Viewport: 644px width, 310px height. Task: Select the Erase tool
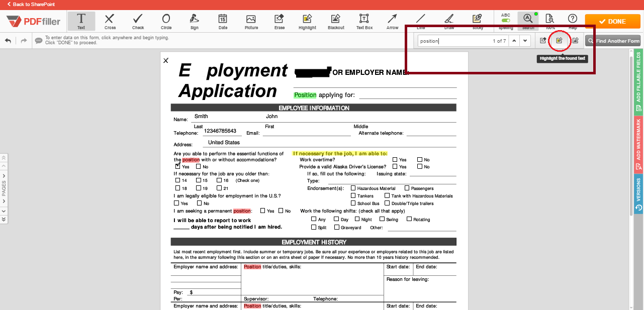point(279,21)
